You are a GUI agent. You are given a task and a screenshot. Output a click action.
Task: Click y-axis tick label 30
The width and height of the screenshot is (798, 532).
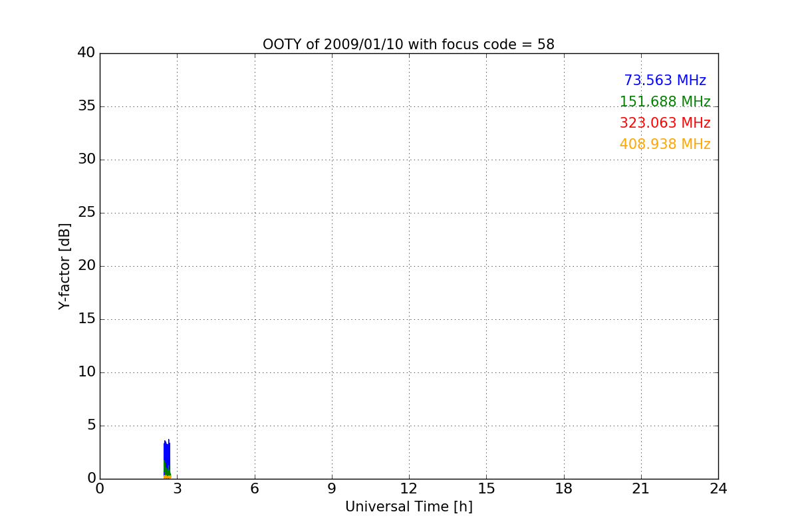pyautogui.click(x=86, y=160)
